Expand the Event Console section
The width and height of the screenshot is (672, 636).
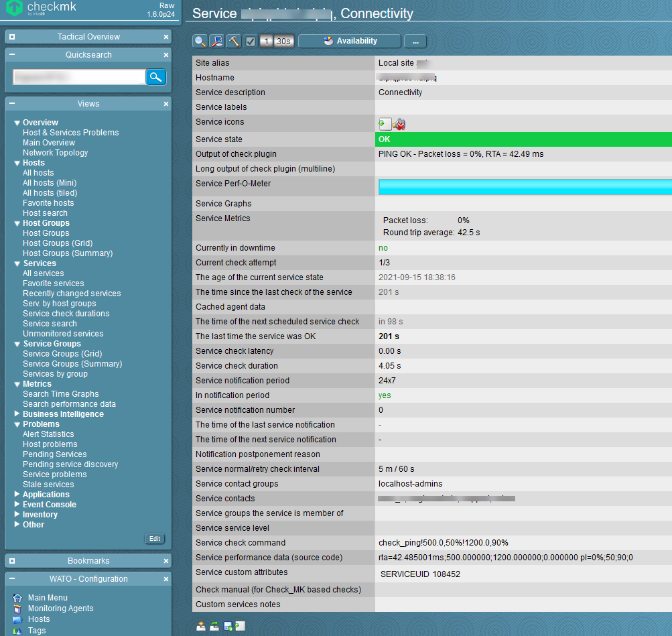pyautogui.click(x=17, y=505)
